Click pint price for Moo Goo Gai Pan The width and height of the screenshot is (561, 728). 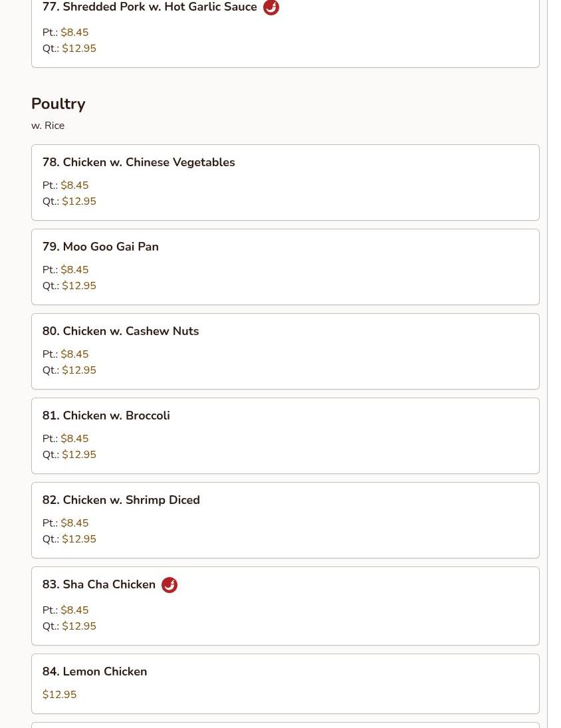point(74,270)
